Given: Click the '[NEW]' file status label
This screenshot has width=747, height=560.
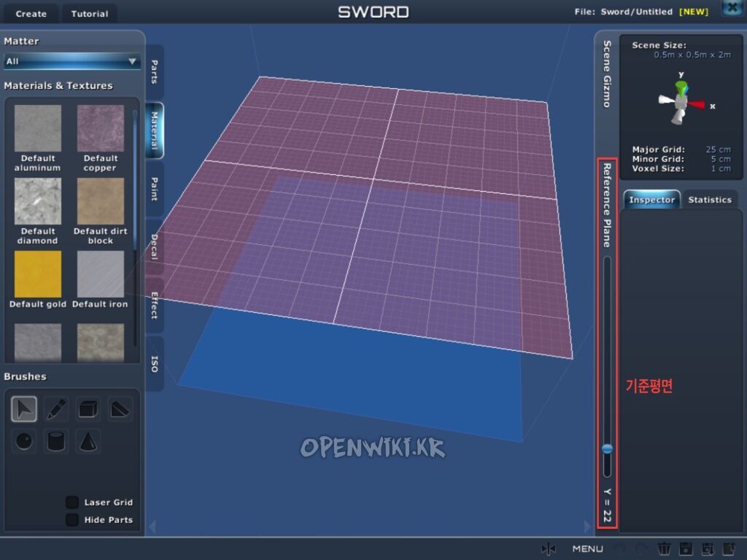Looking at the screenshot, I should [694, 12].
